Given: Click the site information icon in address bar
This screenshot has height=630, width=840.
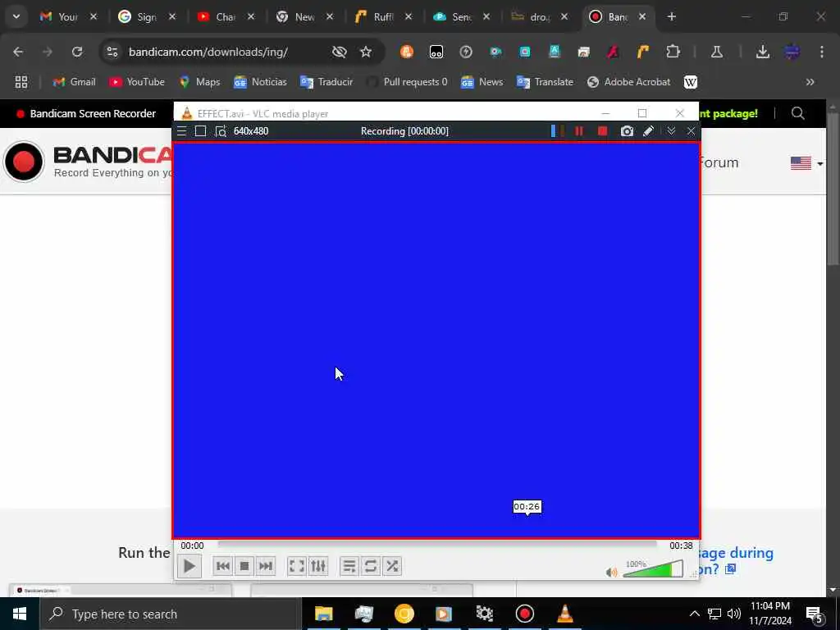Looking at the screenshot, I should [112, 52].
